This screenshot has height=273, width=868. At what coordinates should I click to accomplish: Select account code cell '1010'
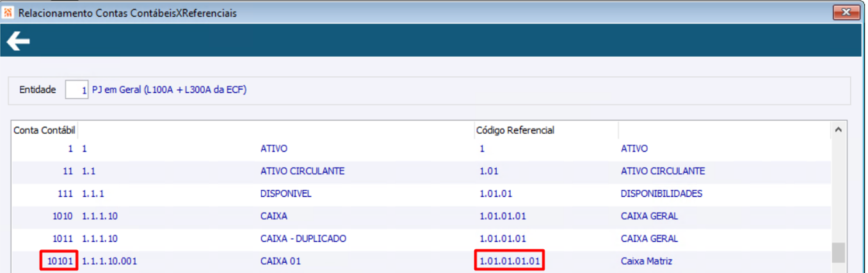[x=64, y=216]
